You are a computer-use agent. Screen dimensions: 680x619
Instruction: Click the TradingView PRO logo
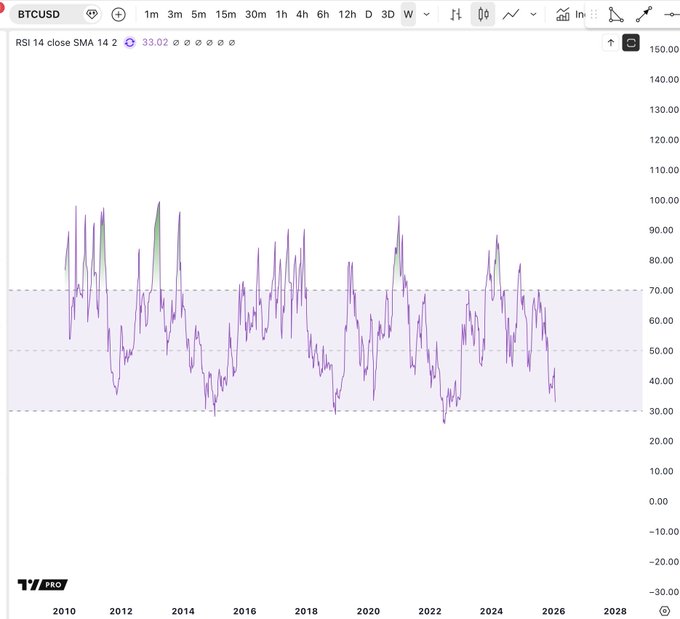pyautogui.click(x=42, y=585)
